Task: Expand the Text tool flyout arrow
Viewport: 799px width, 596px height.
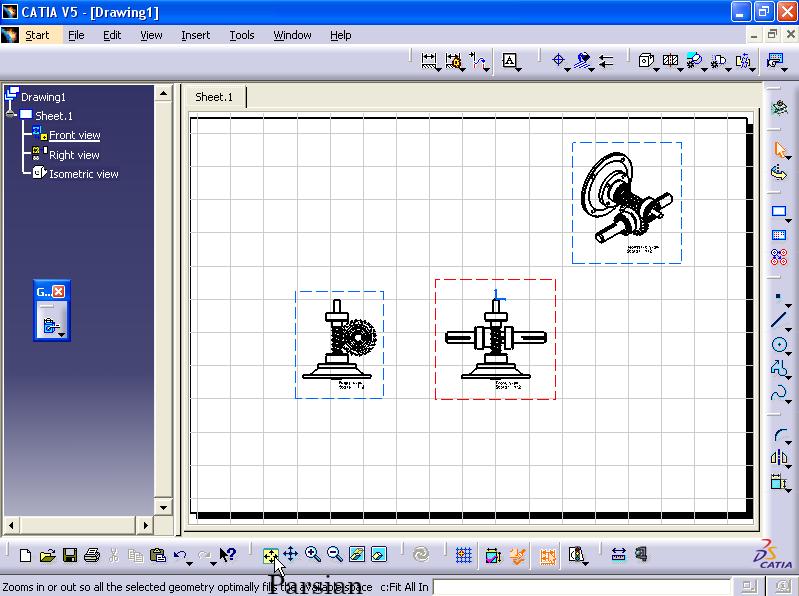Action: click(x=518, y=68)
